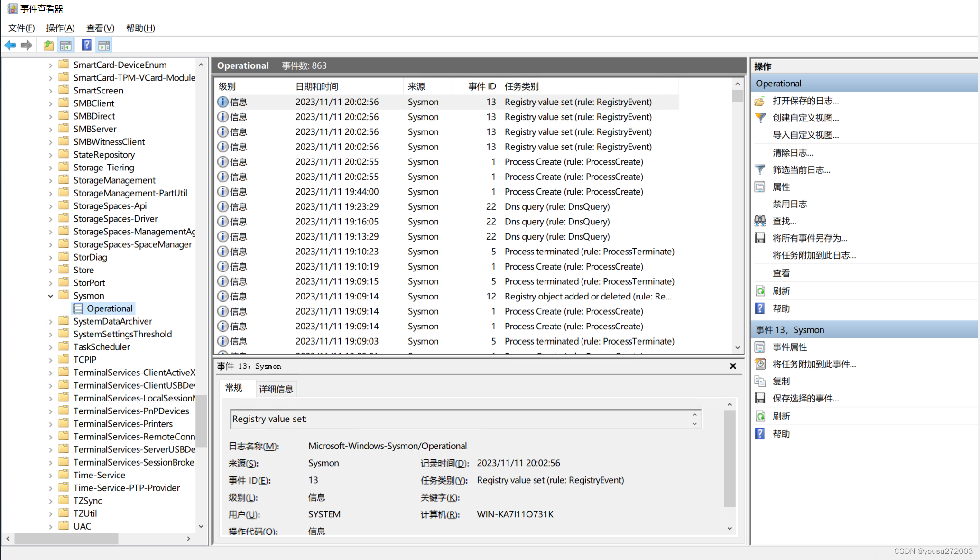Close the event 13 preview pane

(x=733, y=366)
